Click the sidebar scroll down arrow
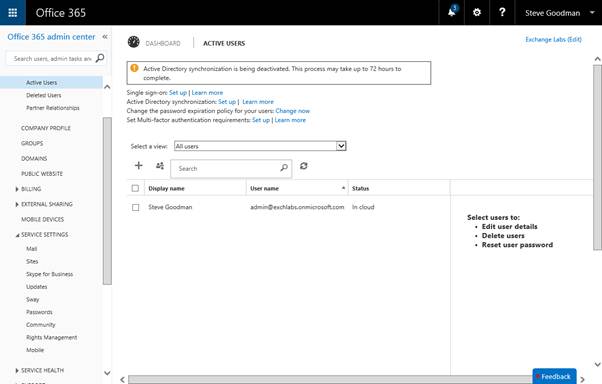Screen dimensions: 602x384 click(x=107, y=373)
